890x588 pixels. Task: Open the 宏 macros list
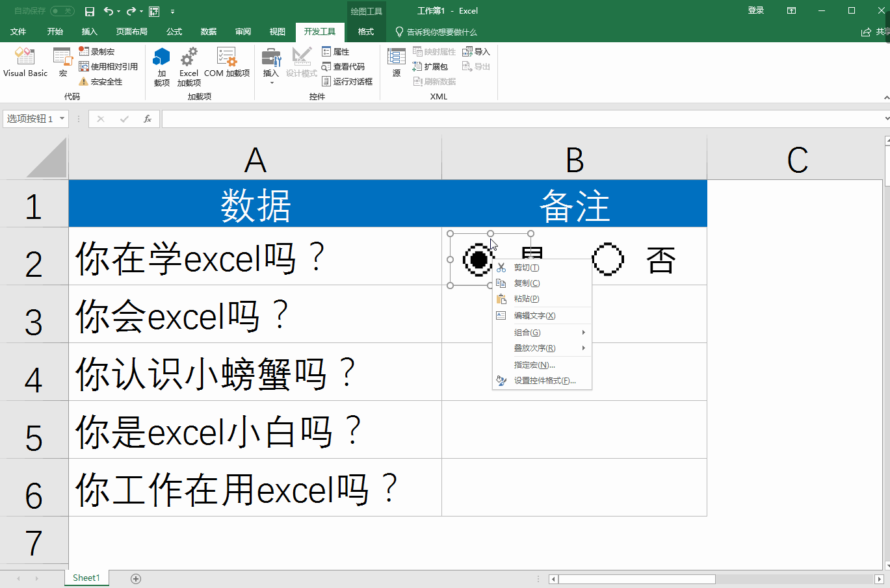point(62,63)
